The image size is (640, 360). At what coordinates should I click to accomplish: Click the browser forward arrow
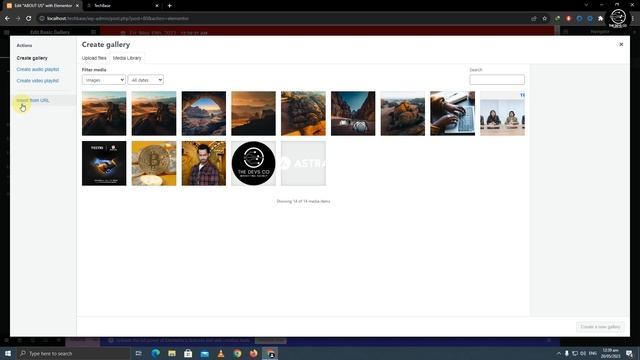[18, 18]
